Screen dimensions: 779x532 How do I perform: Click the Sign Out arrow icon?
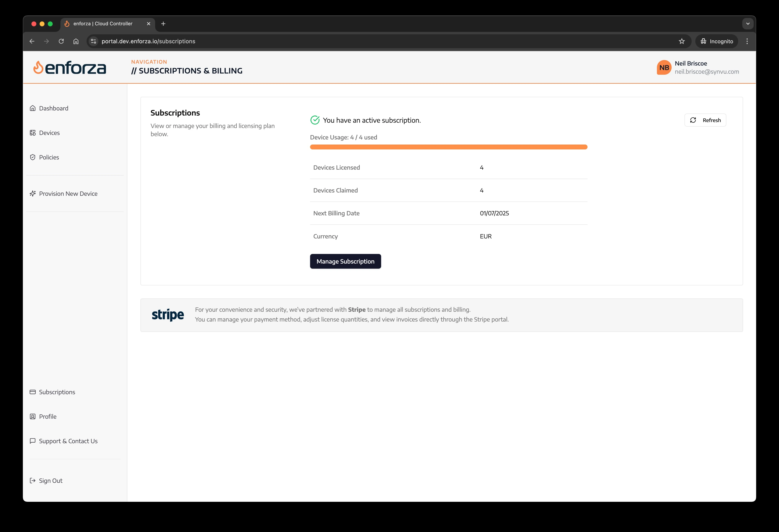click(x=32, y=480)
